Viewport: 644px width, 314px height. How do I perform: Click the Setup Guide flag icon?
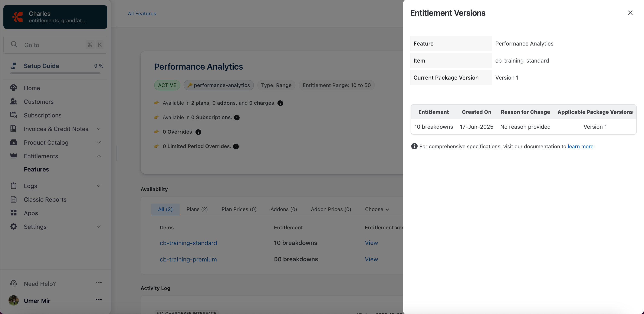[x=14, y=66]
